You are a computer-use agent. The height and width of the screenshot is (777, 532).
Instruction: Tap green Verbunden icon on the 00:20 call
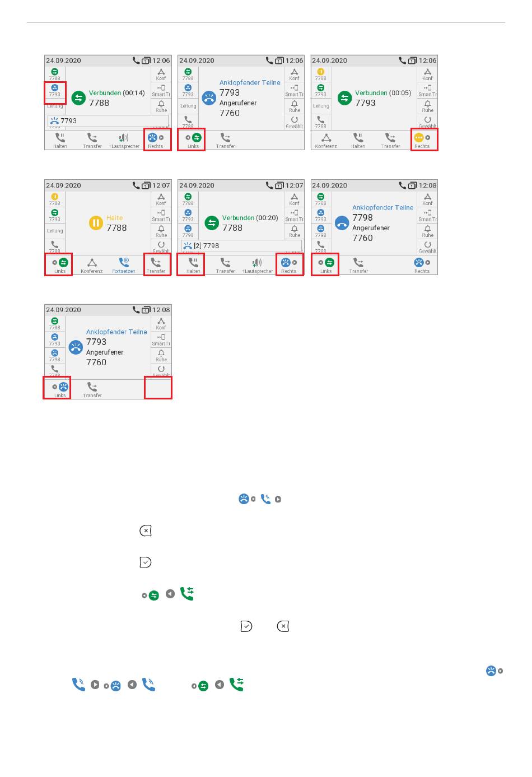coord(212,223)
